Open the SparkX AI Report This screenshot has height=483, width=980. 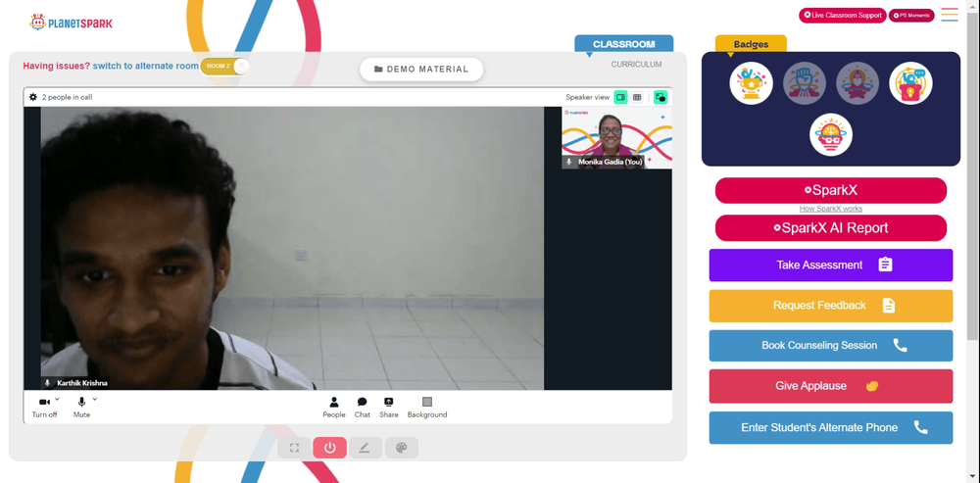coord(831,228)
